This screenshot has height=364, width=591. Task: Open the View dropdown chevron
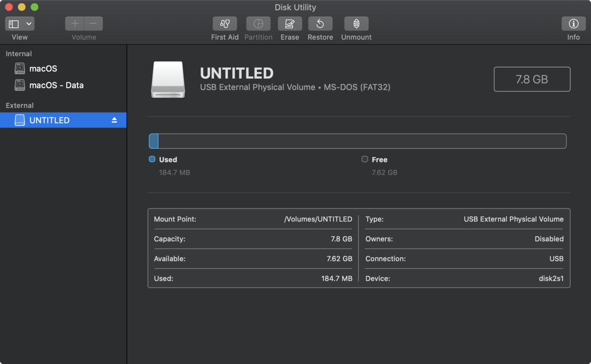tap(29, 24)
